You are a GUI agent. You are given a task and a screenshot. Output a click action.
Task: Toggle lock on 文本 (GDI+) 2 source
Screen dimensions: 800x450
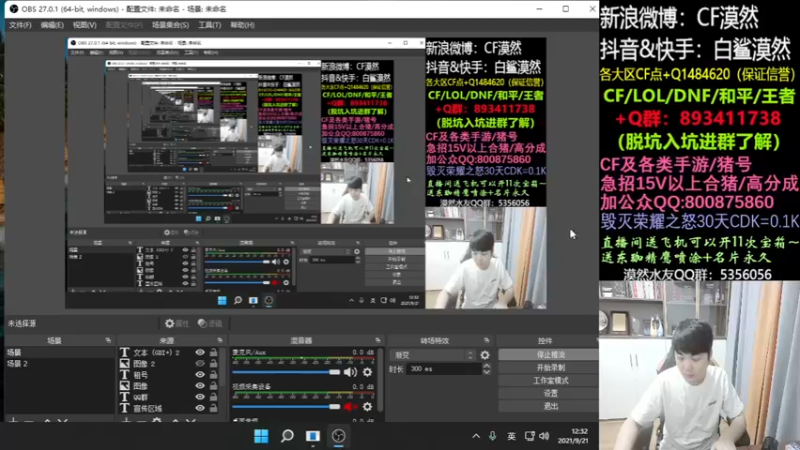point(213,353)
